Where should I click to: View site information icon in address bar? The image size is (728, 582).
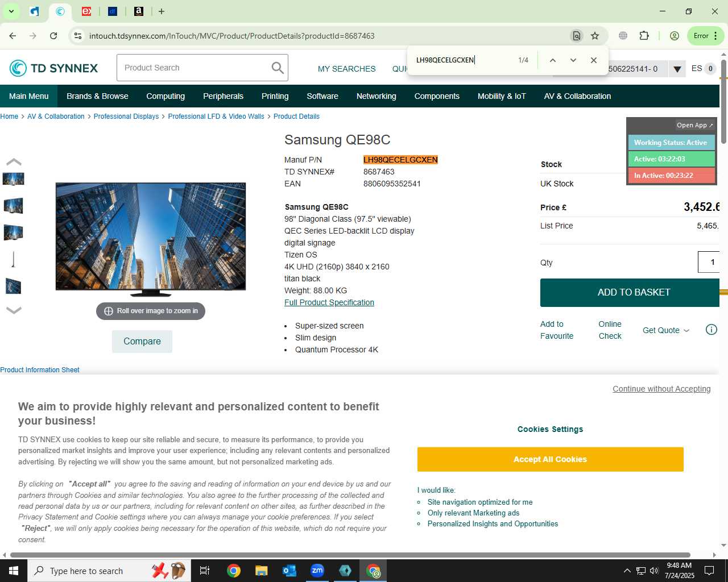[x=78, y=36]
